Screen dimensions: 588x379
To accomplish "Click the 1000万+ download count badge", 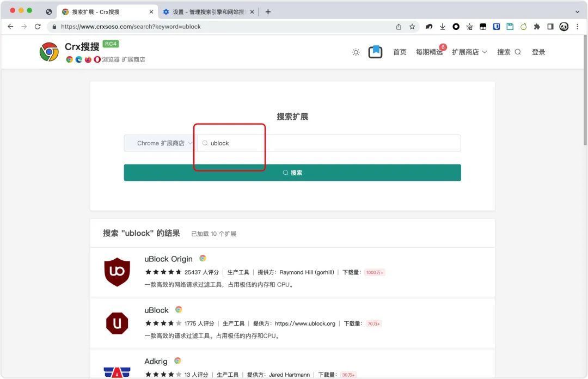I will pos(375,272).
